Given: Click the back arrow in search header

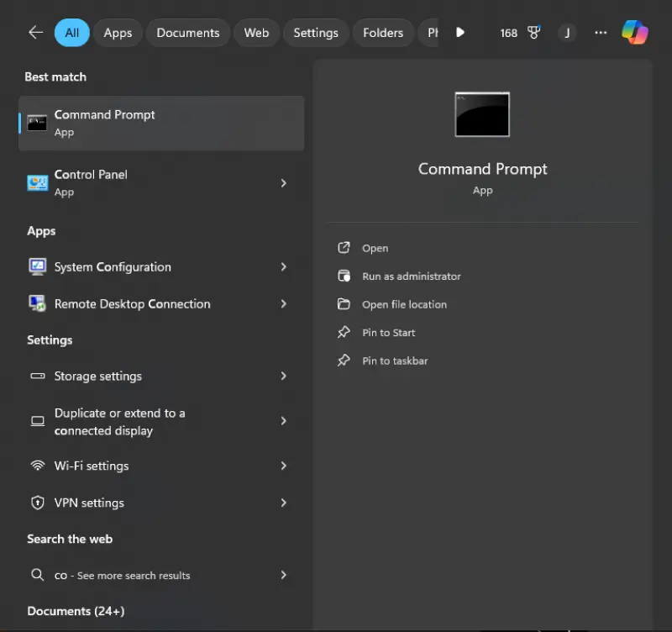Looking at the screenshot, I should [x=35, y=33].
